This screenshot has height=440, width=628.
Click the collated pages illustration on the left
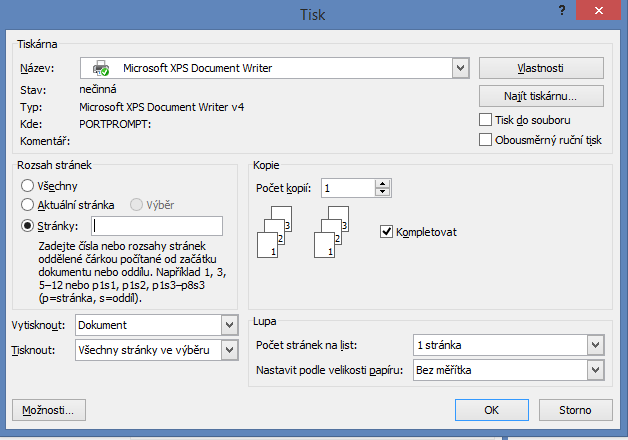coord(274,232)
